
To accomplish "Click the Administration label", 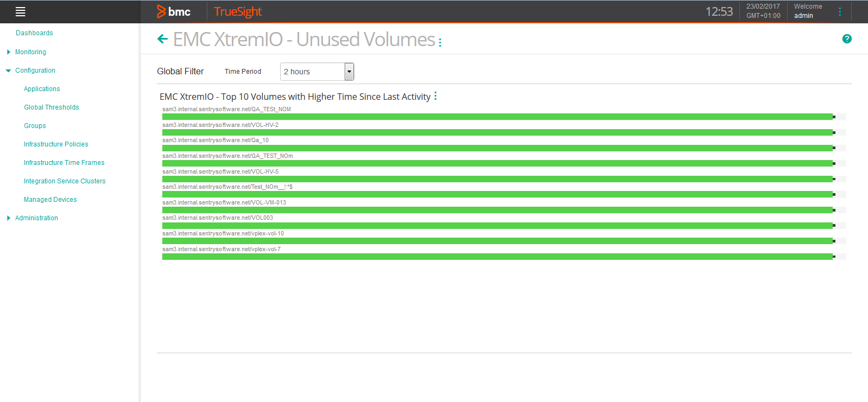I will pyautogui.click(x=36, y=218).
